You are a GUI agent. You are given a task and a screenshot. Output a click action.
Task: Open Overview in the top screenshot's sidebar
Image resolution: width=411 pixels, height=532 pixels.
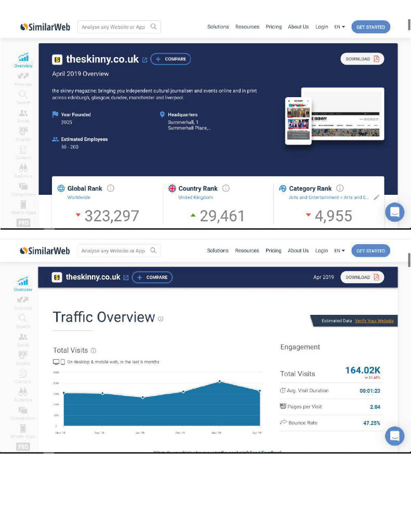[x=23, y=60]
